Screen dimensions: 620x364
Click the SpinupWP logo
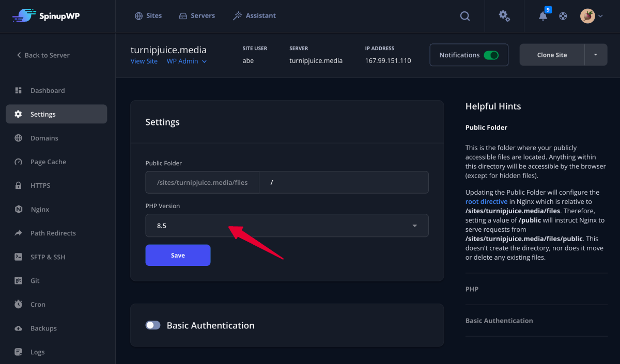(x=46, y=16)
